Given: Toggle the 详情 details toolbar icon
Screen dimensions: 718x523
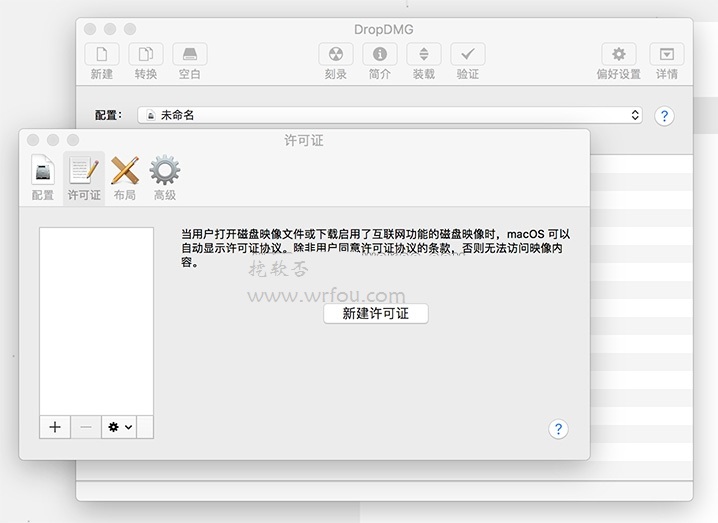Looking at the screenshot, I should (x=667, y=54).
